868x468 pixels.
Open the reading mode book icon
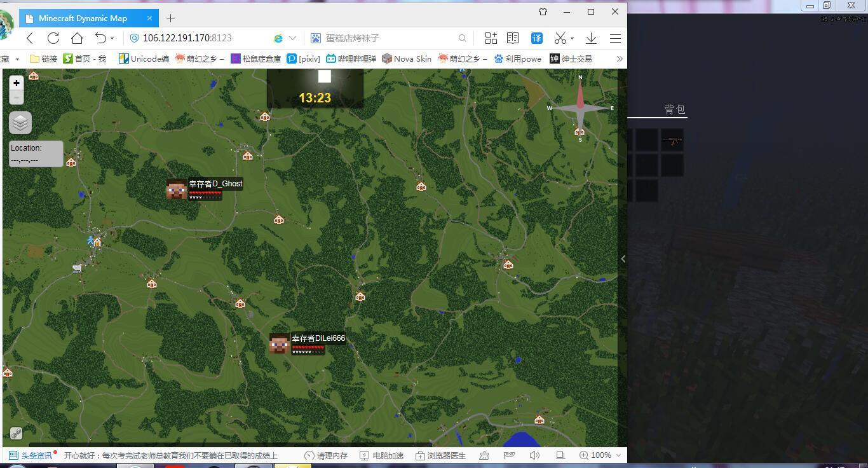click(x=513, y=38)
